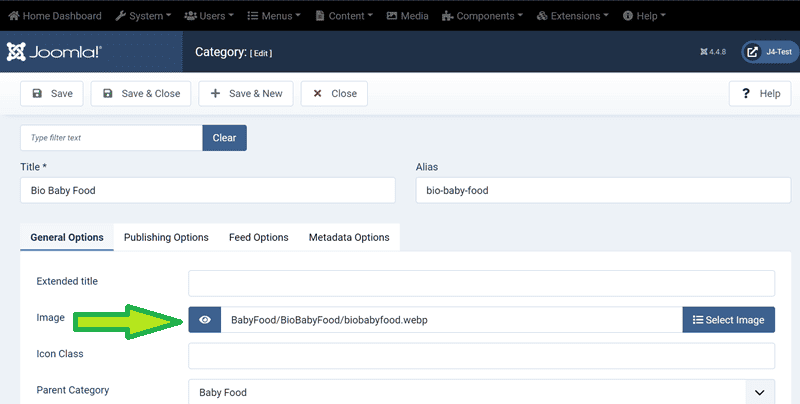Expand the Parent Category dropdown
800x404 pixels.
[x=759, y=392]
